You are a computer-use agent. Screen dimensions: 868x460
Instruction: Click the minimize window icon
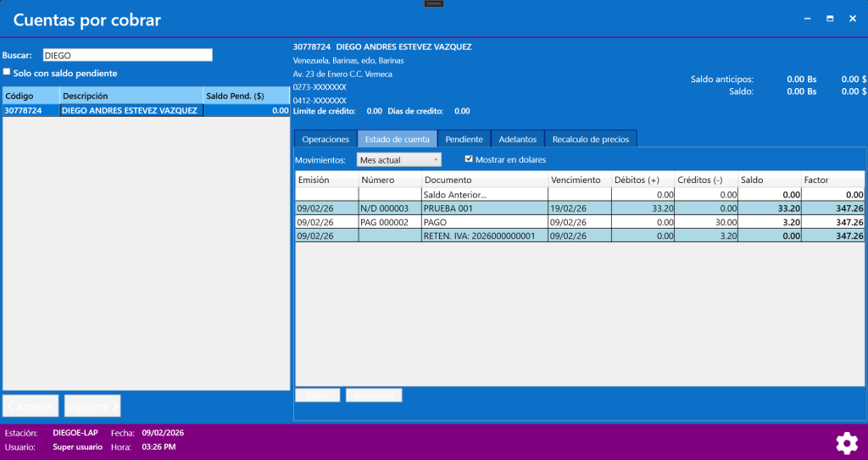coord(806,19)
